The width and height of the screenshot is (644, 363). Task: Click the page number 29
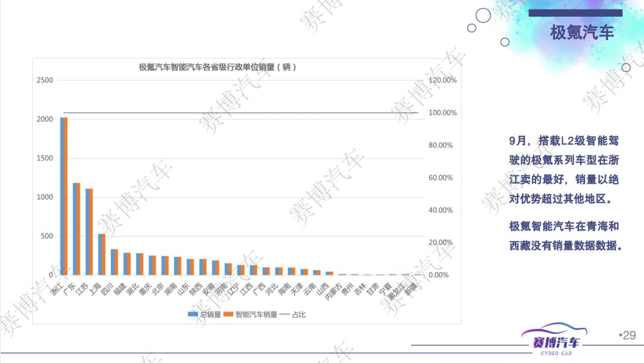tap(627, 336)
